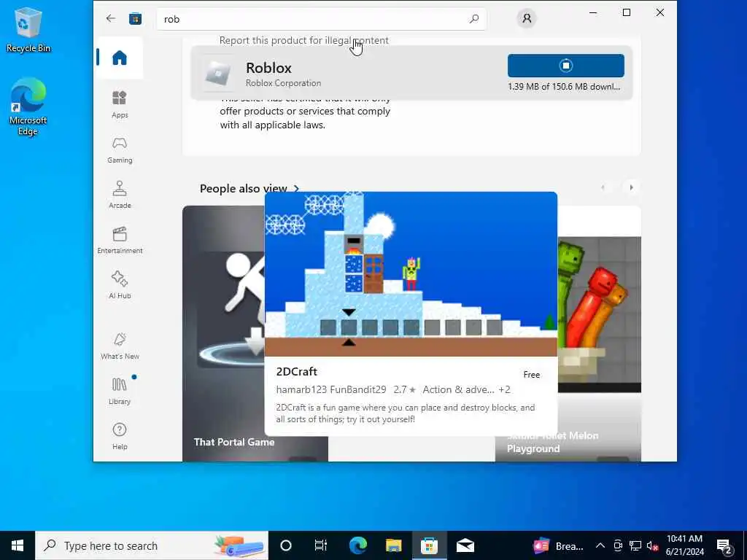Click the muted volume tray icon

click(x=652, y=545)
